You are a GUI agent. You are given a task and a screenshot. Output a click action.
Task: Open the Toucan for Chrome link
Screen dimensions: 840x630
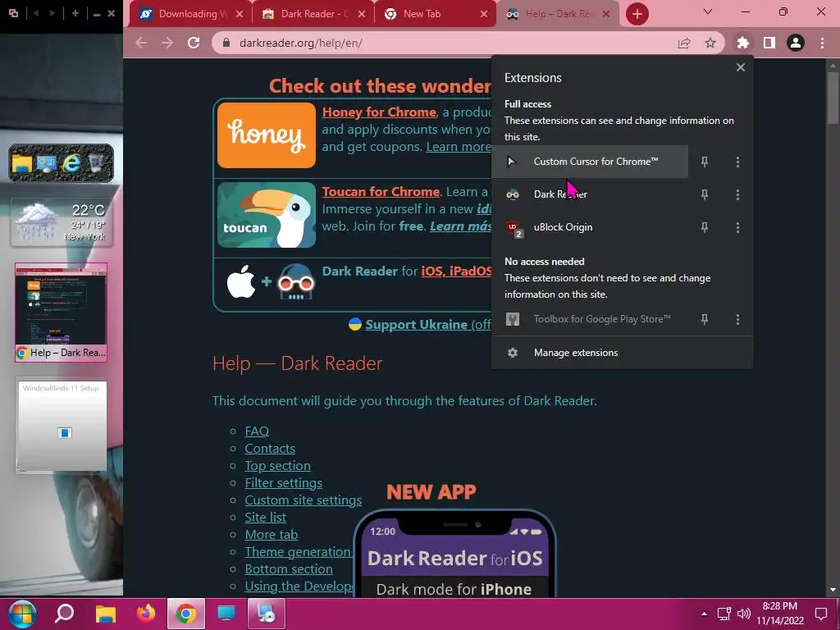(x=381, y=191)
